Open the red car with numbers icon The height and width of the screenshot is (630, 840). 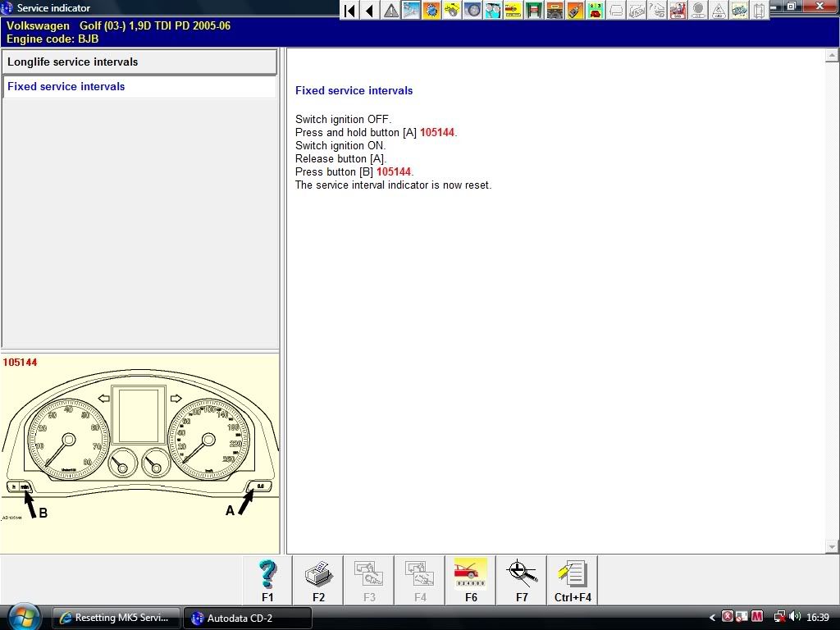coord(595,10)
